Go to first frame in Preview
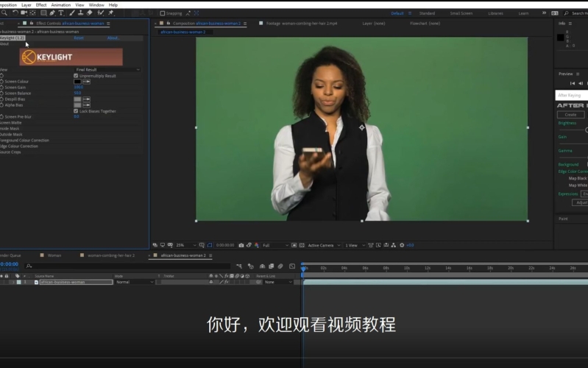588x368 pixels. (573, 83)
